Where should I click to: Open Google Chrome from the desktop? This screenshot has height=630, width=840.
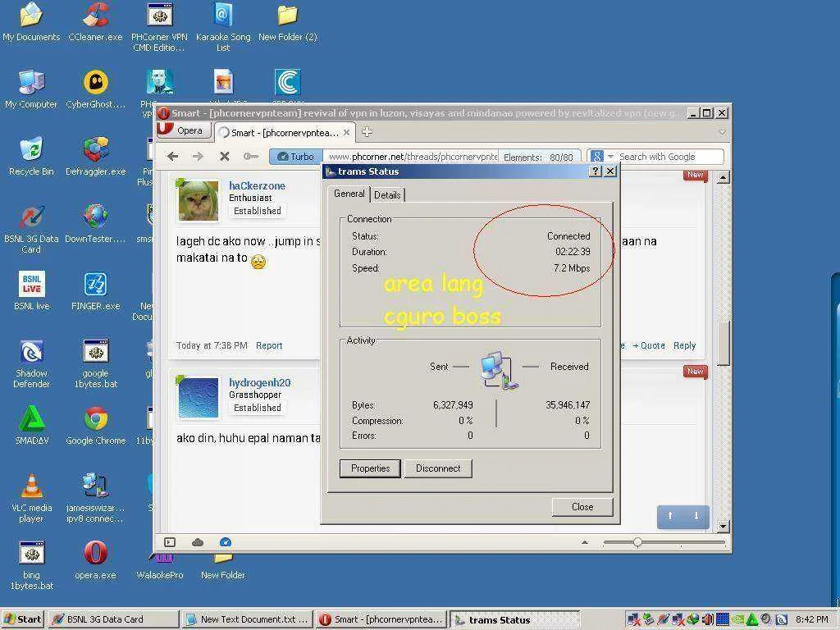click(95, 426)
